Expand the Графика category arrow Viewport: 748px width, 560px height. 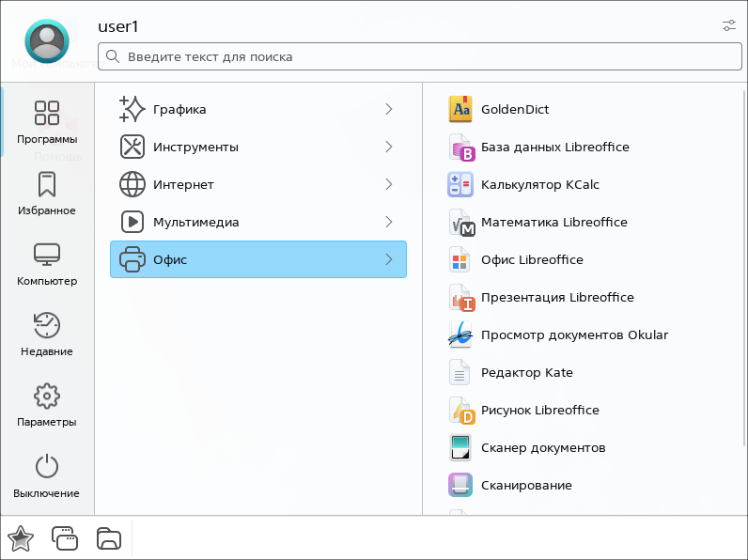click(389, 109)
